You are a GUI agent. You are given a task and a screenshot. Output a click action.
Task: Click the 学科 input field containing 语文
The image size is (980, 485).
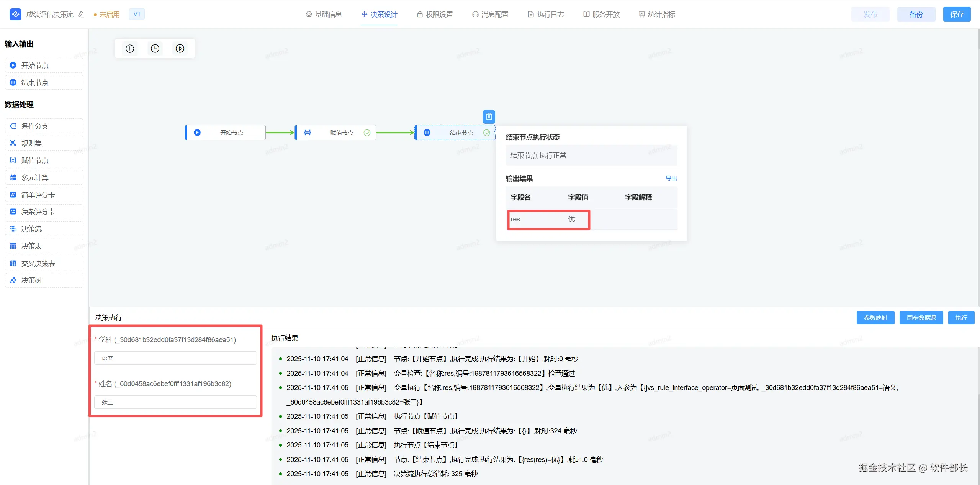175,358
